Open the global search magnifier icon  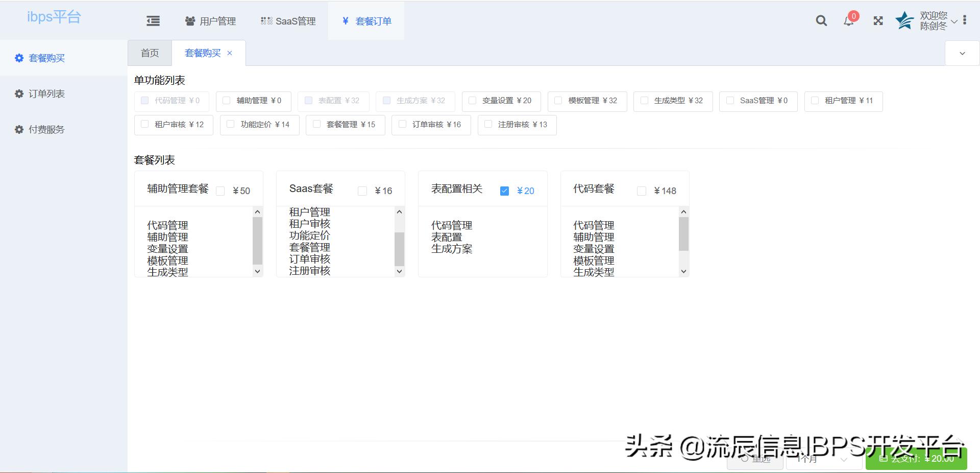coord(821,21)
